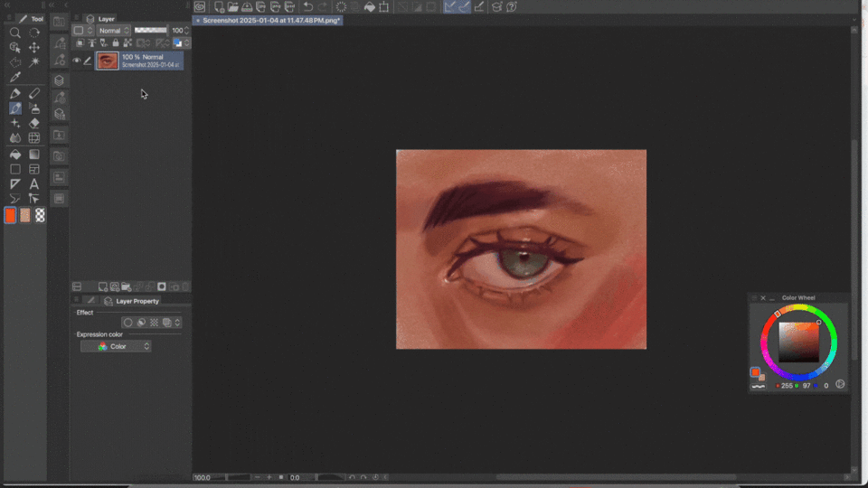Toggle Lock layer padlock icon
This screenshot has height=488, width=868.
(x=115, y=42)
